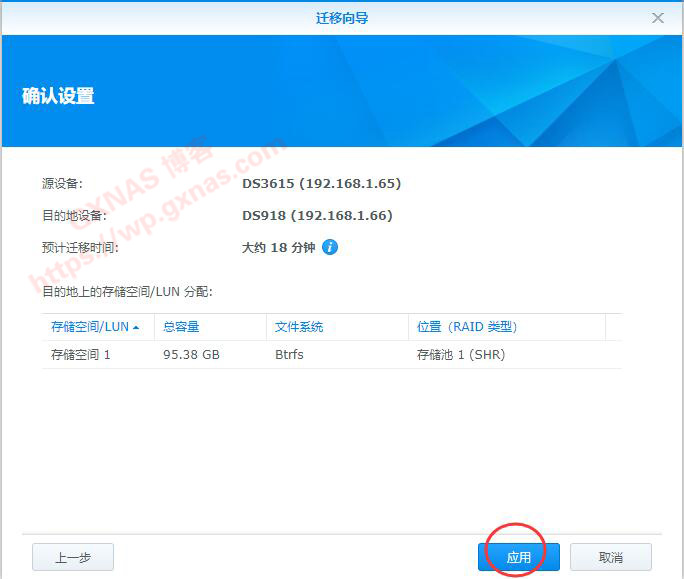The height and width of the screenshot is (579, 684).
Task: Click the 大约 18 分钟 estimate text
Action: point(278,247)
